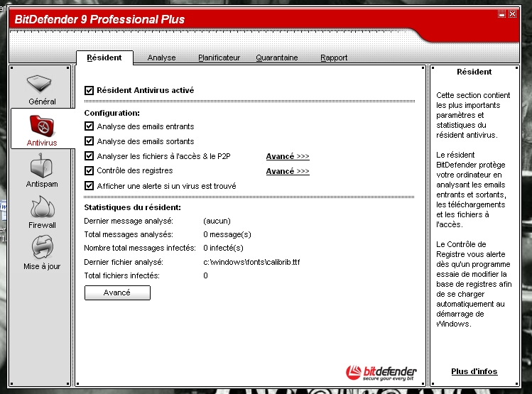Switch to the Résident tab

[104, 58]
